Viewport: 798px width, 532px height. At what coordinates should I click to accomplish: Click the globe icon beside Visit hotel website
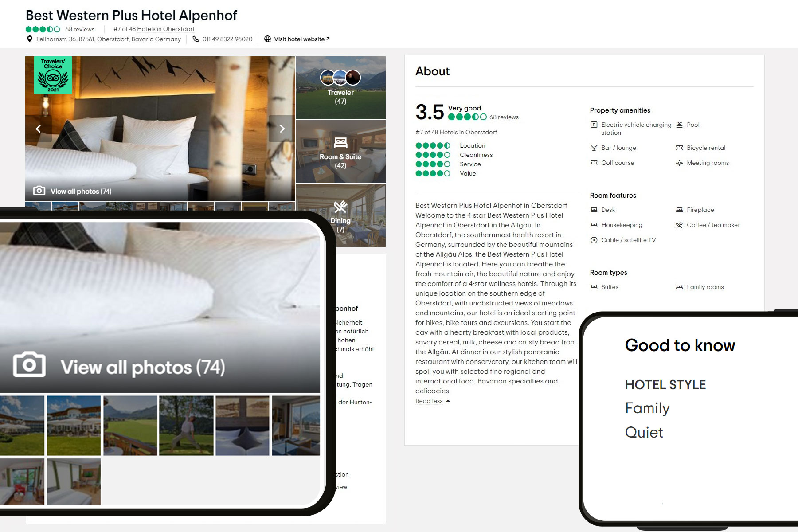click(267, 39)
